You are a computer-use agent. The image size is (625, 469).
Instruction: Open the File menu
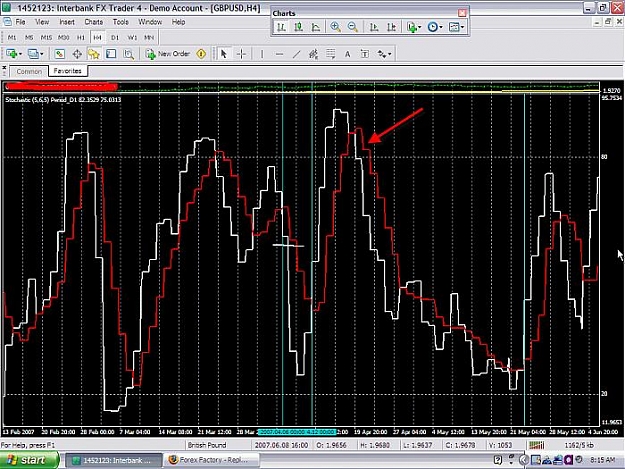[20, 22]
